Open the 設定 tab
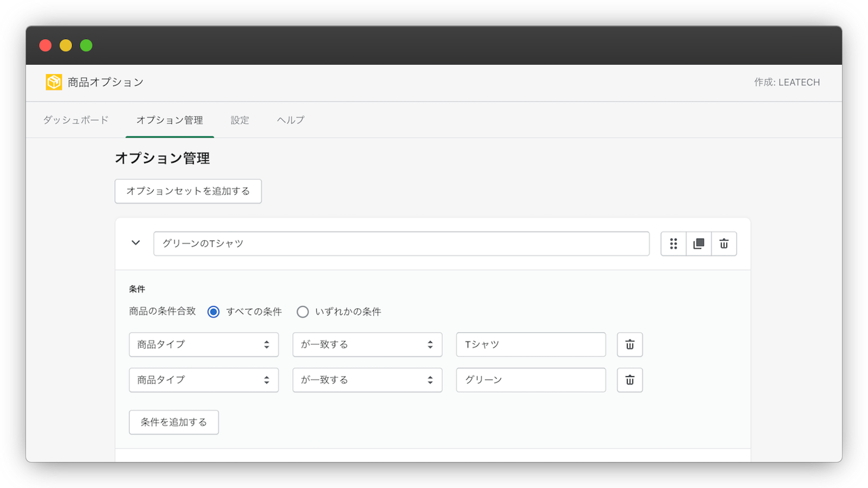 [240, 120]
